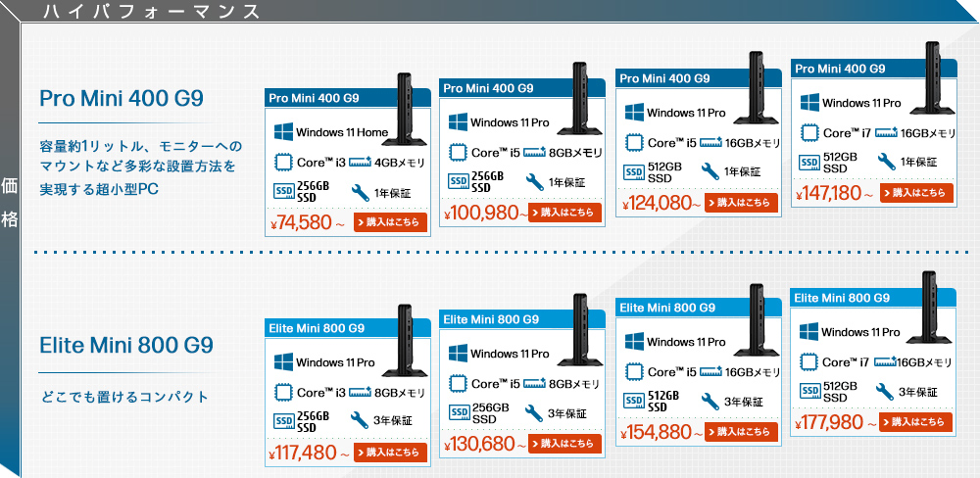Click the 8GB memory icon in the ¥100,980 card
The height and width of the screenshot is (478, 980).
pyautogui.click(x=534, y=153)
